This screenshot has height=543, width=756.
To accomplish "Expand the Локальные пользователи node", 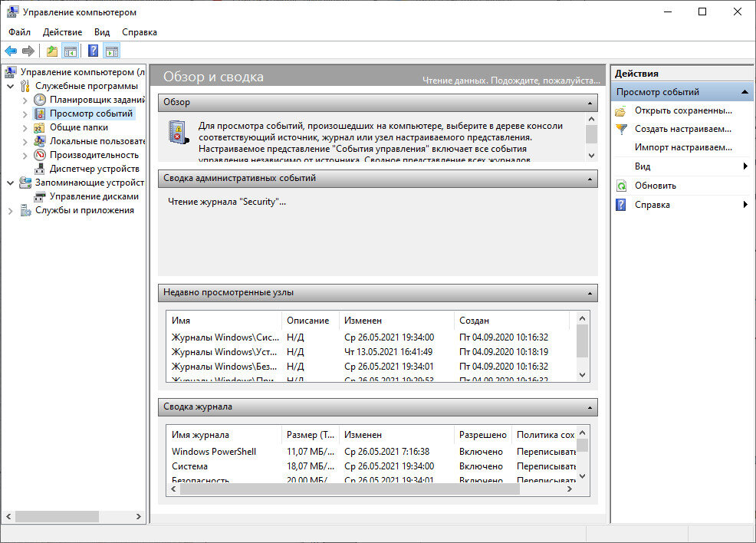I will pyautogui.click(x=25, y=142).
